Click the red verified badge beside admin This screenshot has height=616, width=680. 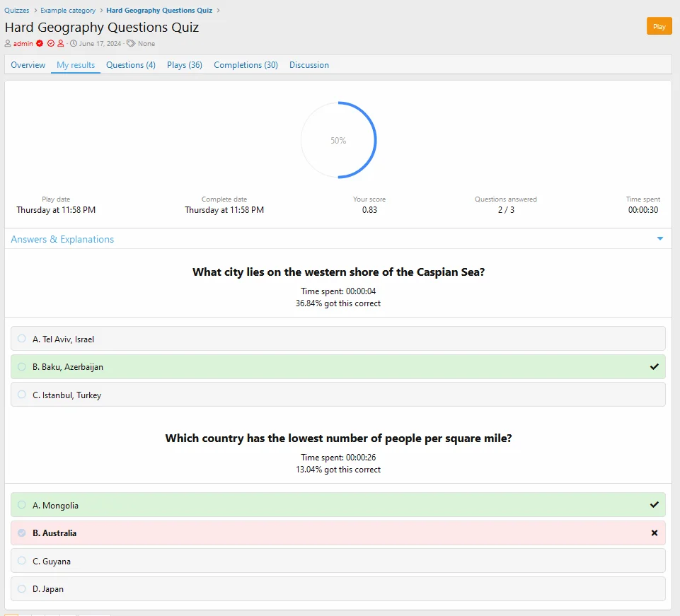[x=40, y=44]
